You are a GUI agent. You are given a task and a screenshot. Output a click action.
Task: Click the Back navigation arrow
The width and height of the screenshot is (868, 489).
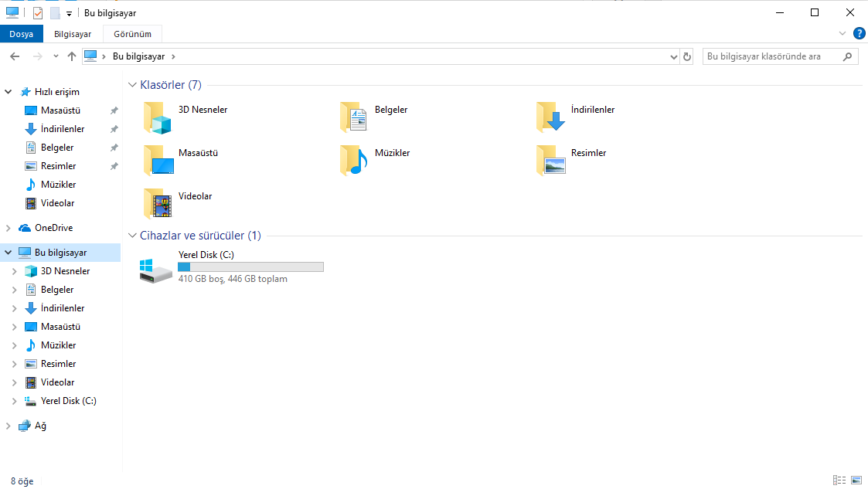15,56
